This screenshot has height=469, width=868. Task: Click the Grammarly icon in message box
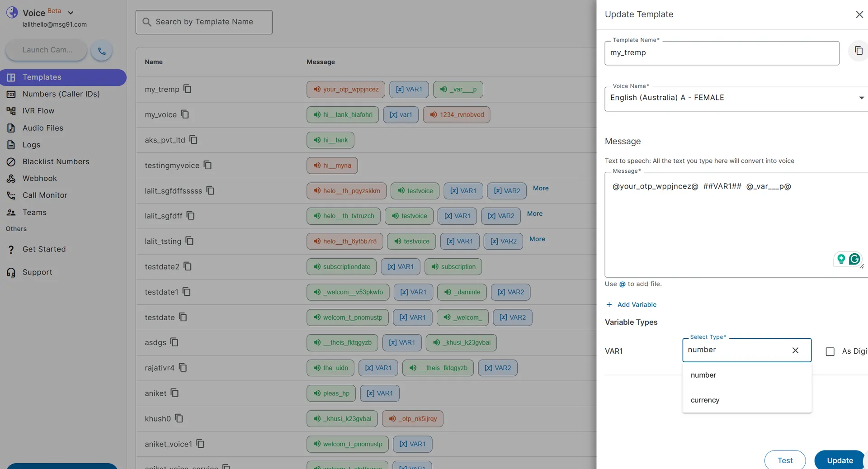pyautogui.click(x=854, y=259)
